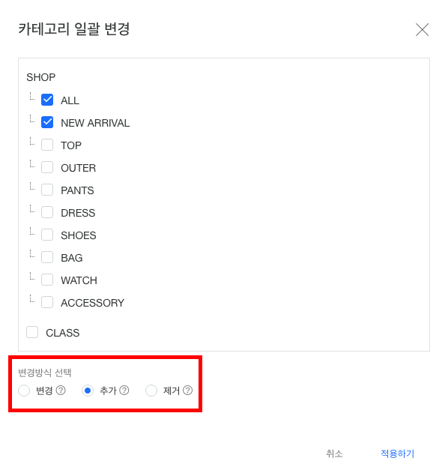Click help icon next to 추가 option
The width and height of the screenshot is (448, 476).
(x=124, y=390)
